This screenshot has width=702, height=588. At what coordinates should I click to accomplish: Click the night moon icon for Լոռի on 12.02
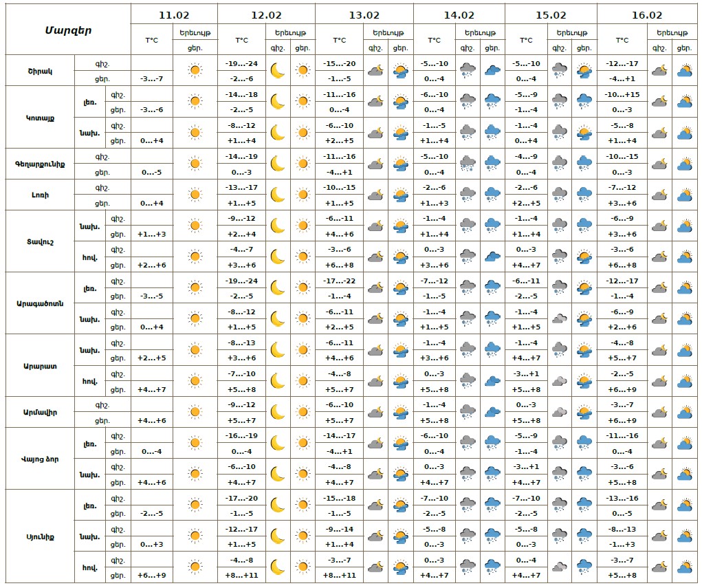click(277, 195)
